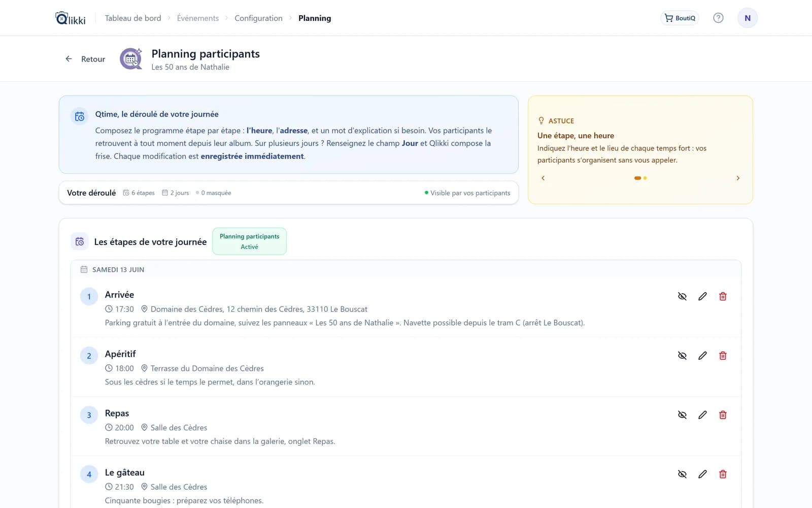Click the 0 masquée counter
The height and width of the screenshot is (508, 812).
pyautogui.click(x=213, y=193)
